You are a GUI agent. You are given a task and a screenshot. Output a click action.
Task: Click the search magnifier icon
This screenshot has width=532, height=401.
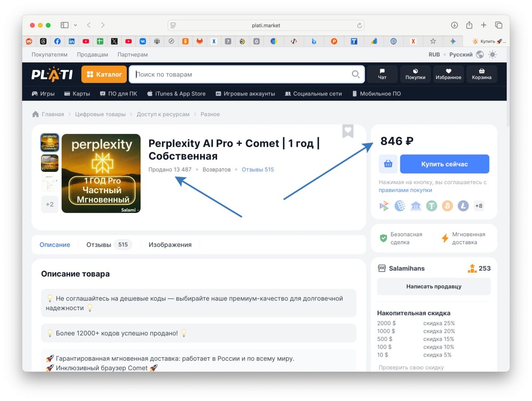tap(356, 74)
